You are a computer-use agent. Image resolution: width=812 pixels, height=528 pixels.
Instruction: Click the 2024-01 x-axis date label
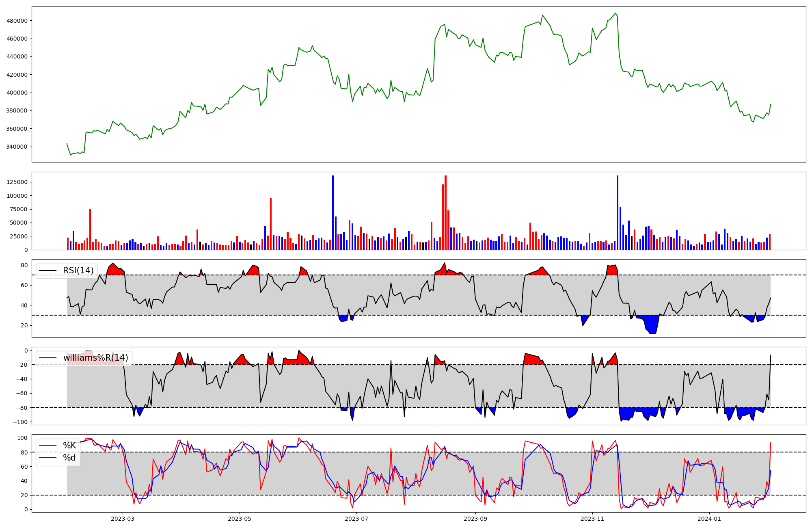709,519
